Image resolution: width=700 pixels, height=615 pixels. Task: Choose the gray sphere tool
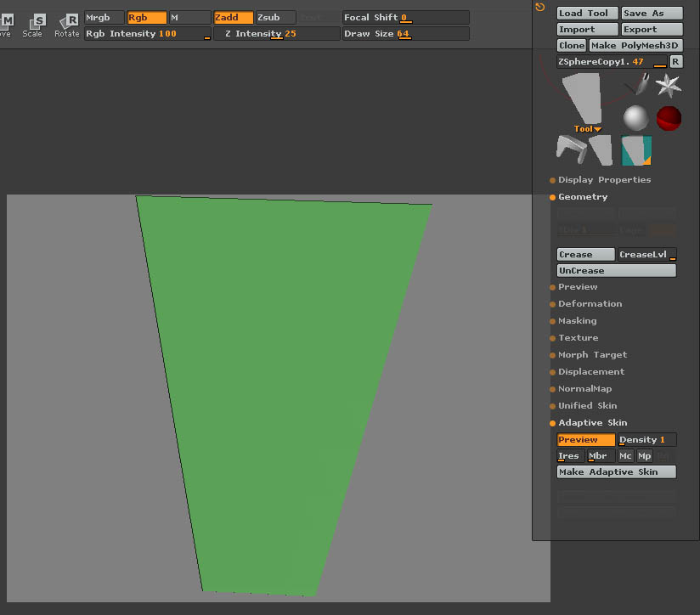(x=635, y=118)
